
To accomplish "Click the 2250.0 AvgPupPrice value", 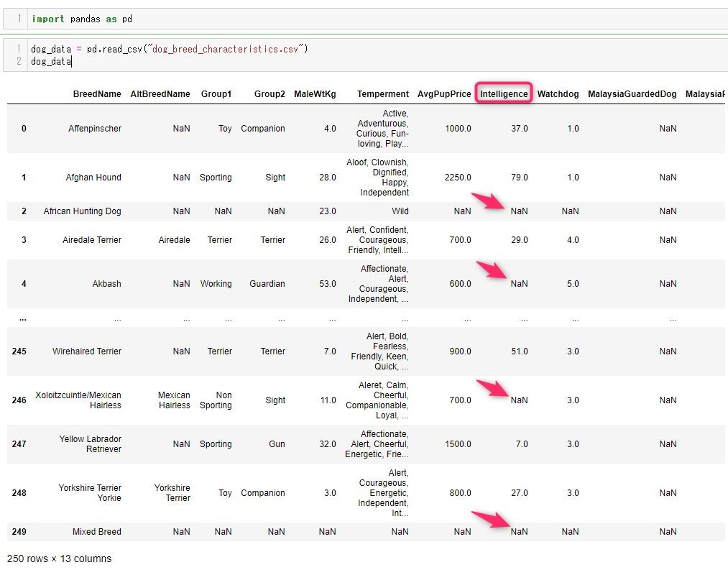I will 458,178.
